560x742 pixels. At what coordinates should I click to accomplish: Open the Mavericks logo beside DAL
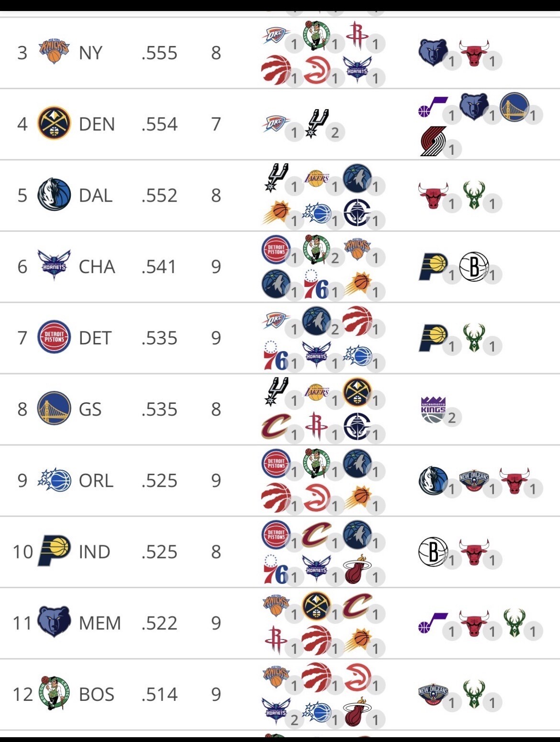(54, 195)
